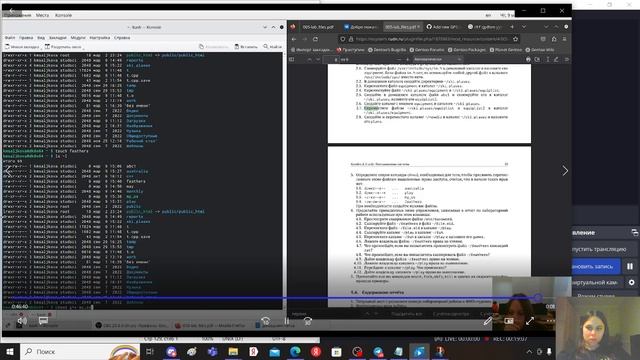The height and width of the screenshot is (360, 640).
Task: Open the Правка menu in Konsole
Action: pos(26,38)
